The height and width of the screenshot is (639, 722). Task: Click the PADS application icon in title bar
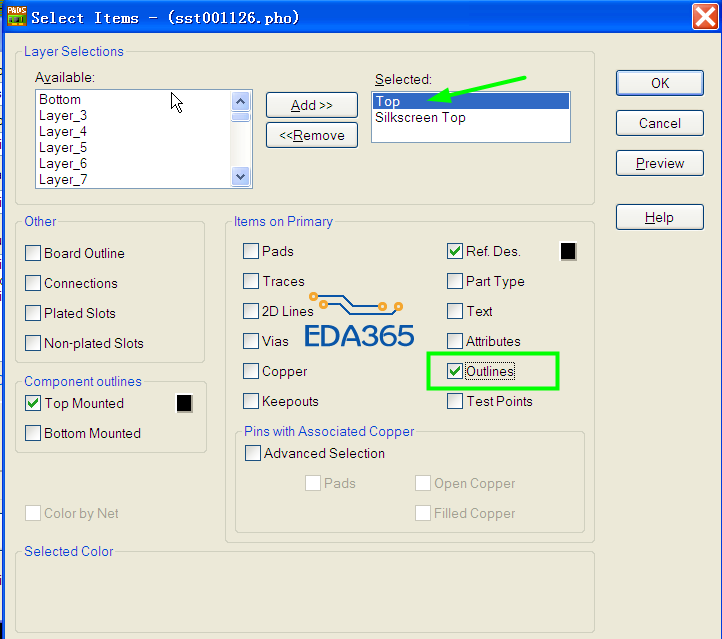(17, 16)
